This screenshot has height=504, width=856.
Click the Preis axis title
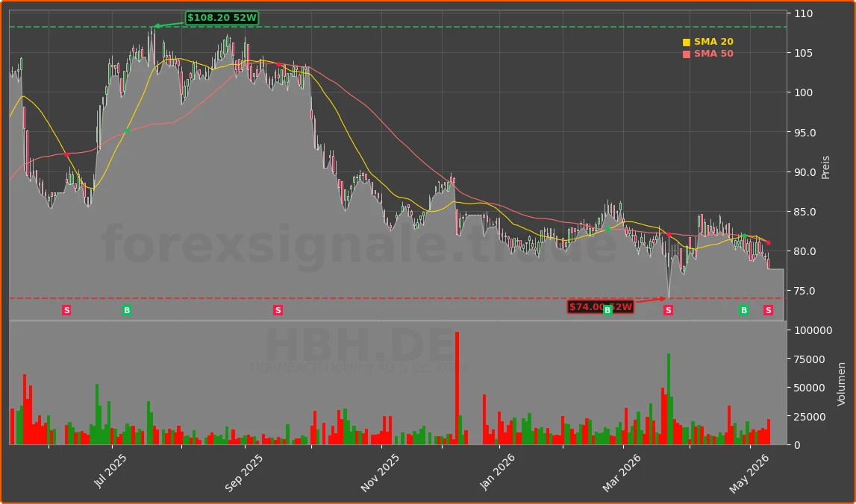(x=825, y=167)
